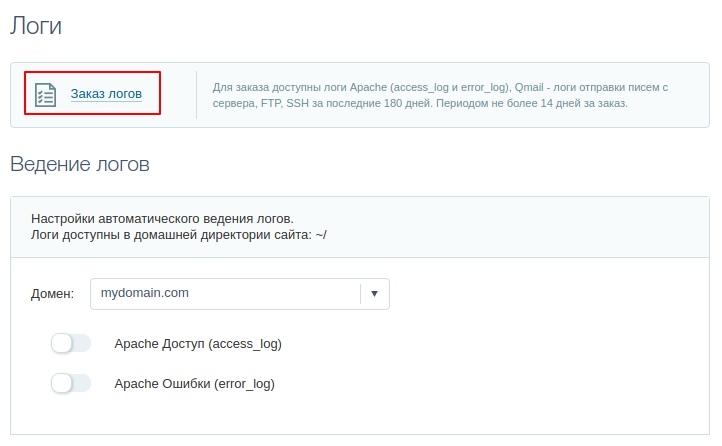Click the home directory path line ending in ~/
The image size is (722, 446).
point(179,234)
